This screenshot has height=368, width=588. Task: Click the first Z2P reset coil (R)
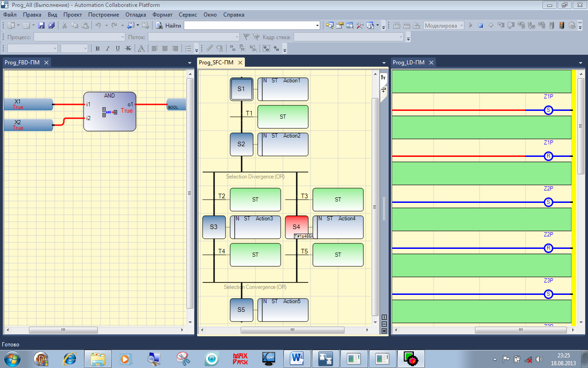548,248
